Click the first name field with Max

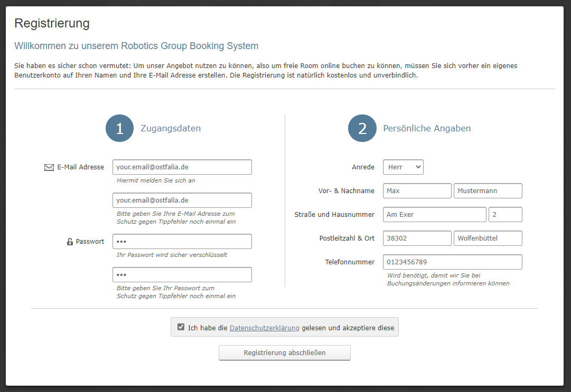[417, 191]
